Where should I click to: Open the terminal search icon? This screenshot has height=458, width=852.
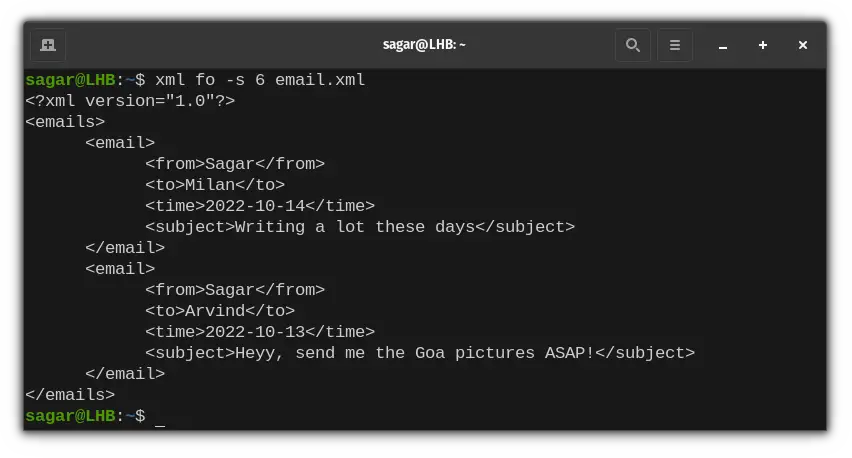(632, 45)
